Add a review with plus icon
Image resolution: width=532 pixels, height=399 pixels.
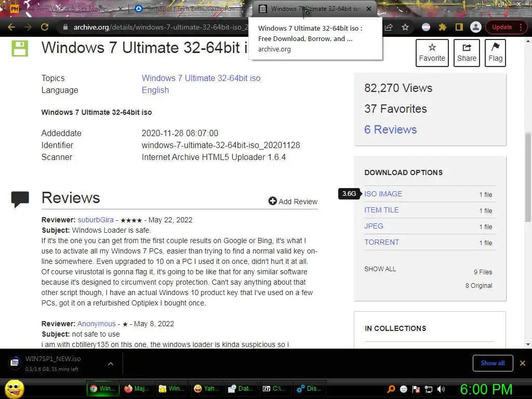(x=293, y=201)
